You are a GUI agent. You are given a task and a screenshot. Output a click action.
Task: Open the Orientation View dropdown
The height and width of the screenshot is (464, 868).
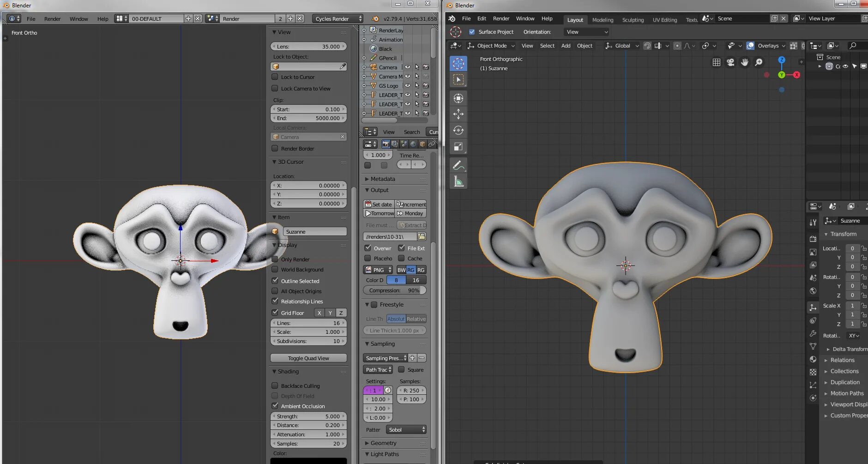tap(587, 32)
